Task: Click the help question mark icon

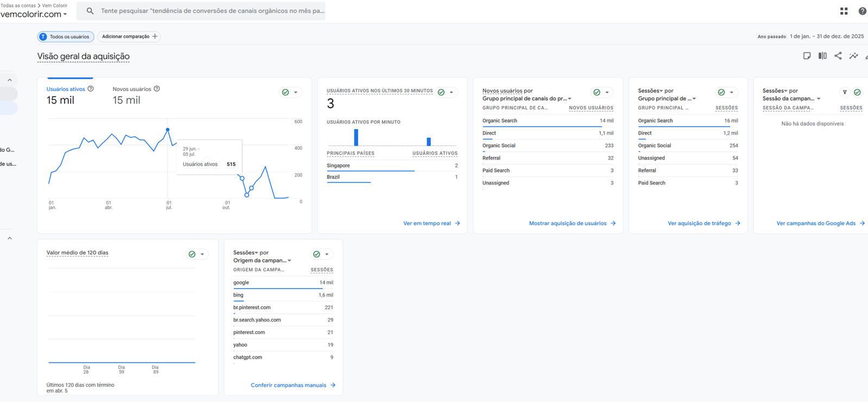Action: [862, 11]
